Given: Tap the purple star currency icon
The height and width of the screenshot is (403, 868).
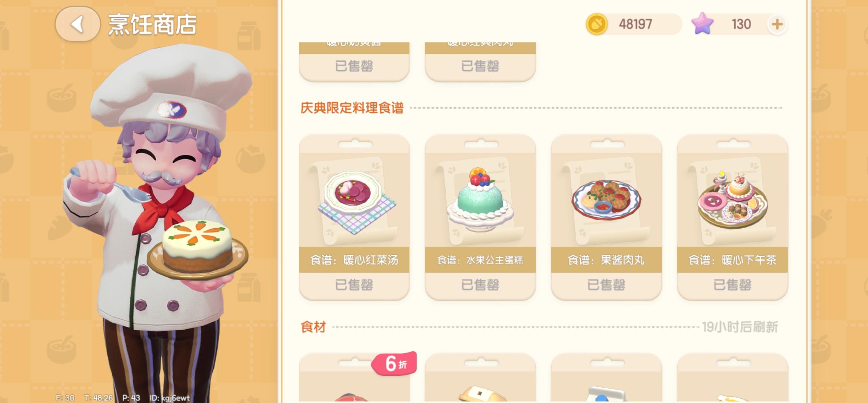Looking at the screenshot, I should pos(702,24).
